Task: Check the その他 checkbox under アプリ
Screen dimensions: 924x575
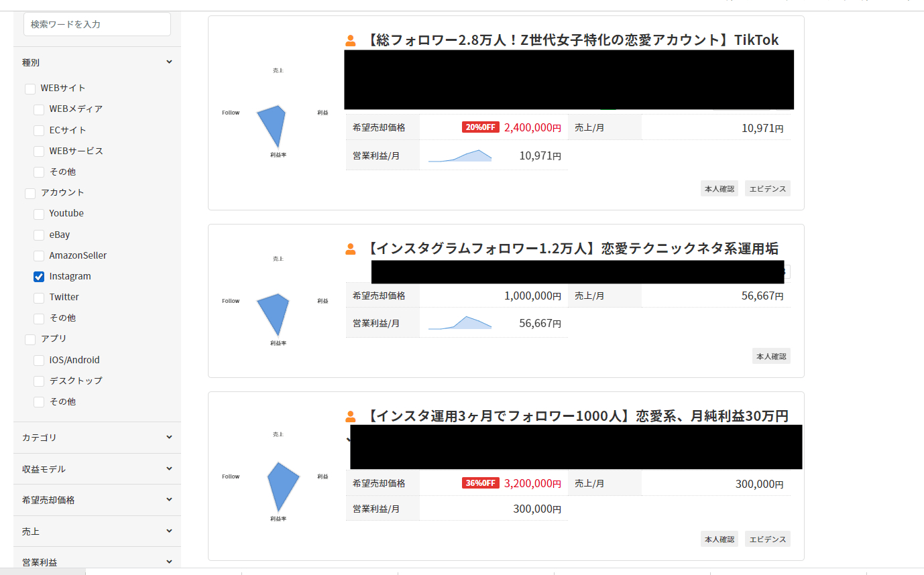Action: point(39,402)
